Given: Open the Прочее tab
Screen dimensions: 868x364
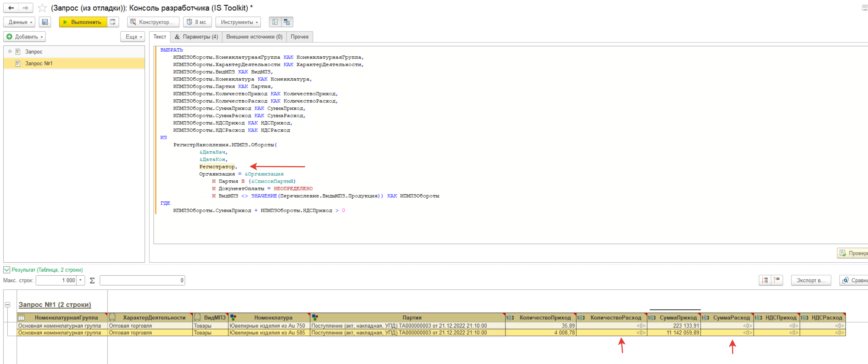Looking at the screenshot, I should tap(299, 37).
